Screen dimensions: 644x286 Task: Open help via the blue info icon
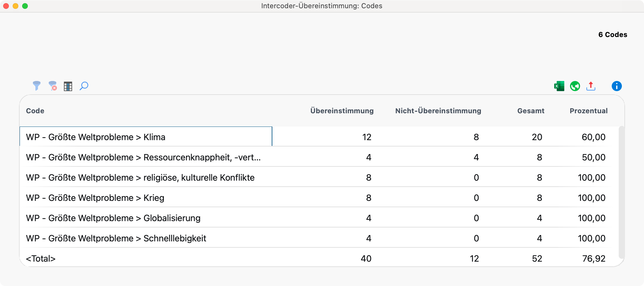[x=616, y=86]
